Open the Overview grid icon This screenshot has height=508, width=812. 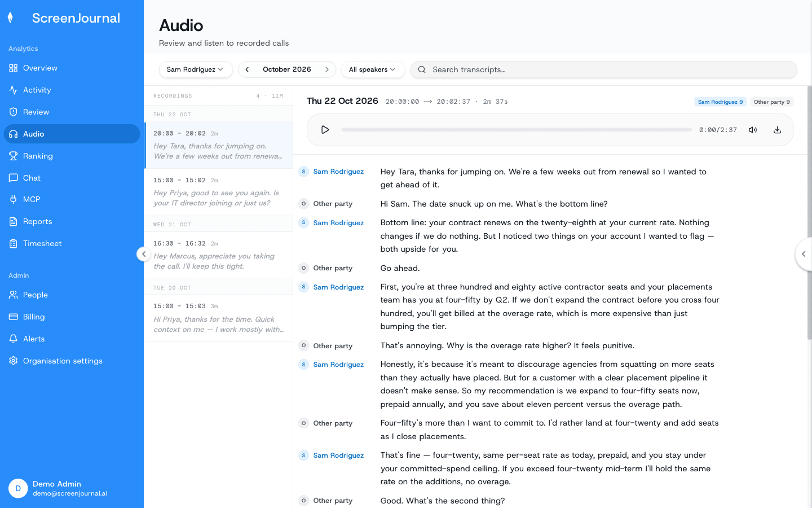click(14, 68)
